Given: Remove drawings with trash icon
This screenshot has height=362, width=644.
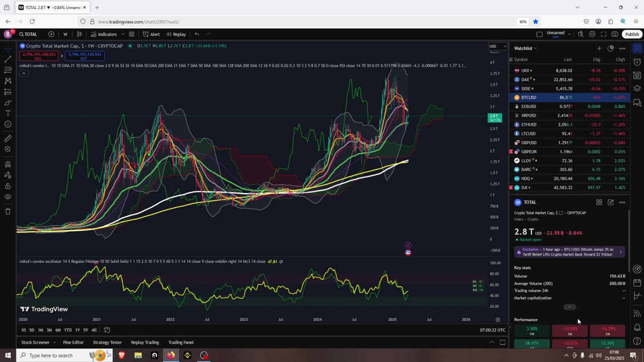Looking at the screenshot, I should [8, 212].
